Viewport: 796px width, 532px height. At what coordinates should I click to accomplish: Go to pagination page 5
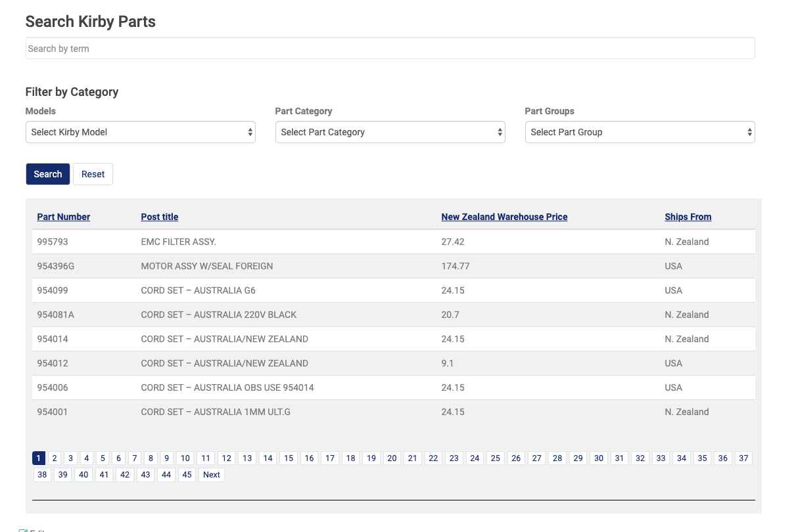tap(103, 458)
